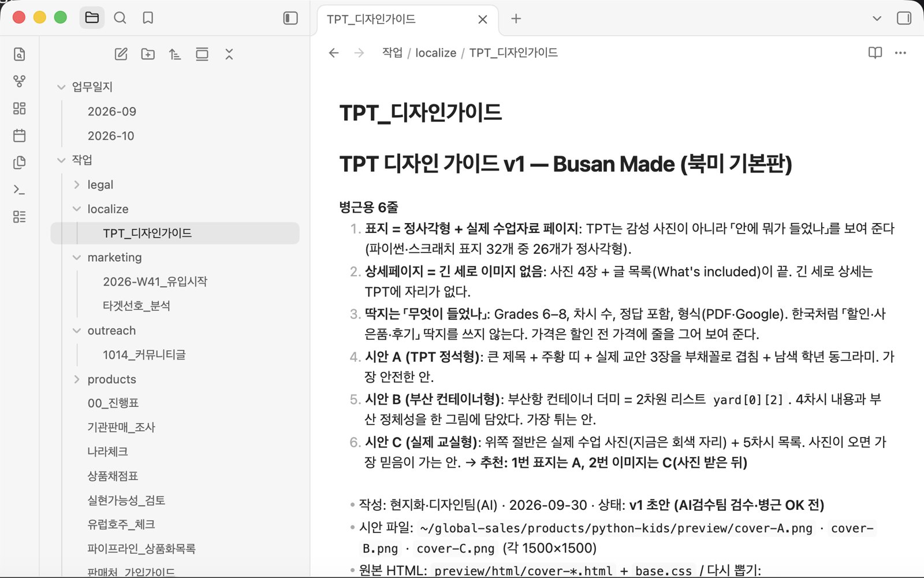Navigate back in note history

click(x=333, y=53)
